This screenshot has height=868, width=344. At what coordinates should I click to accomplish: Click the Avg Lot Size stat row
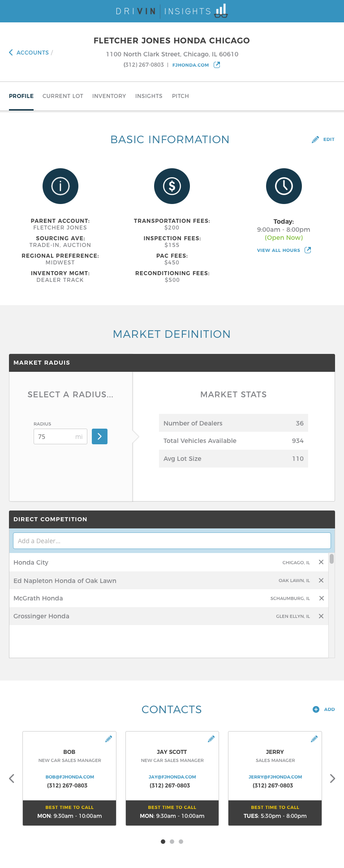pyautogui.click(x=233, y=459)
